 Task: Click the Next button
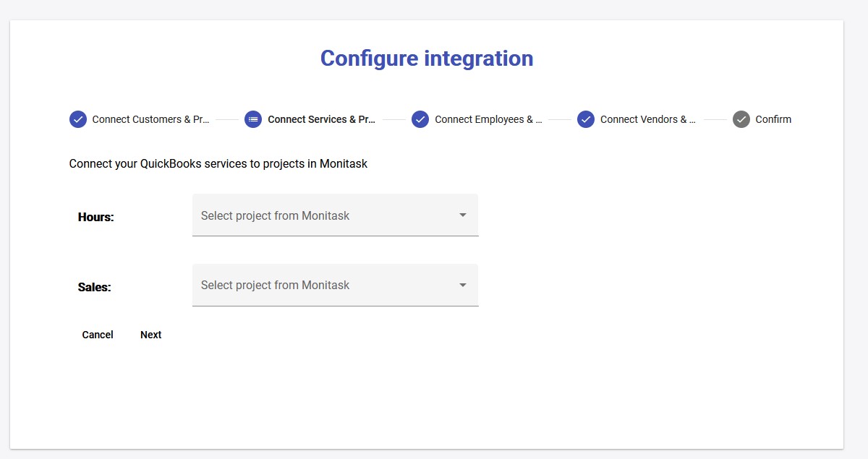[x=150, y=335]
